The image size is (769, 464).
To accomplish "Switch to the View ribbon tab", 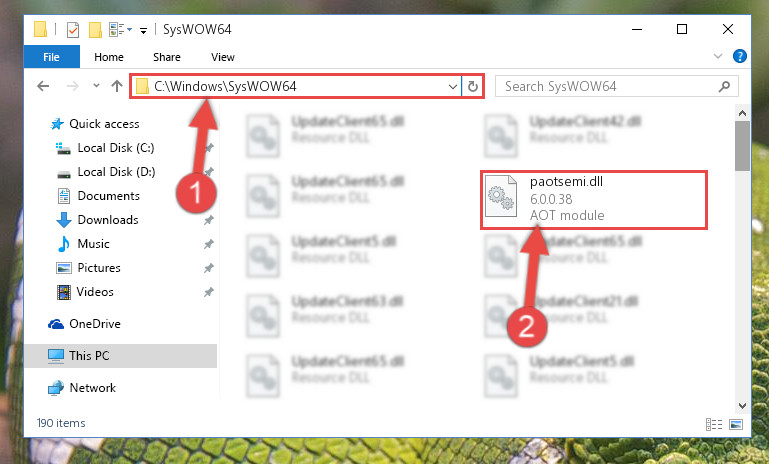I will pyautogui.click(x=223, y=57).
